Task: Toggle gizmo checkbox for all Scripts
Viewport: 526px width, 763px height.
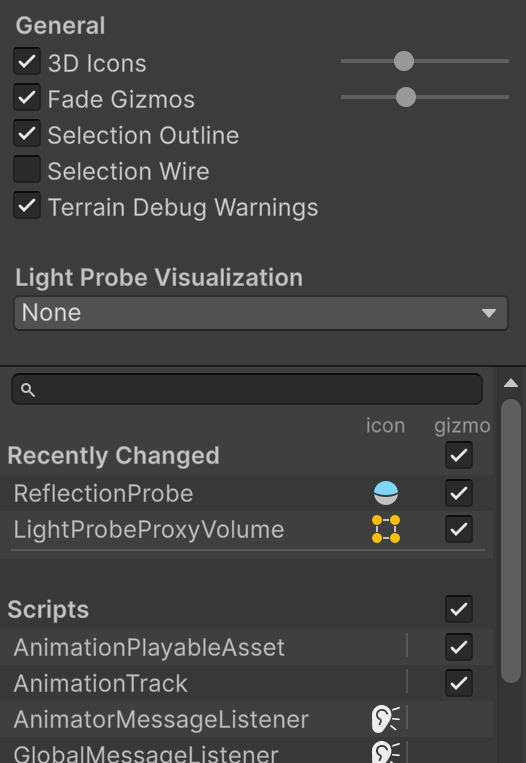Action: (459, 609)
